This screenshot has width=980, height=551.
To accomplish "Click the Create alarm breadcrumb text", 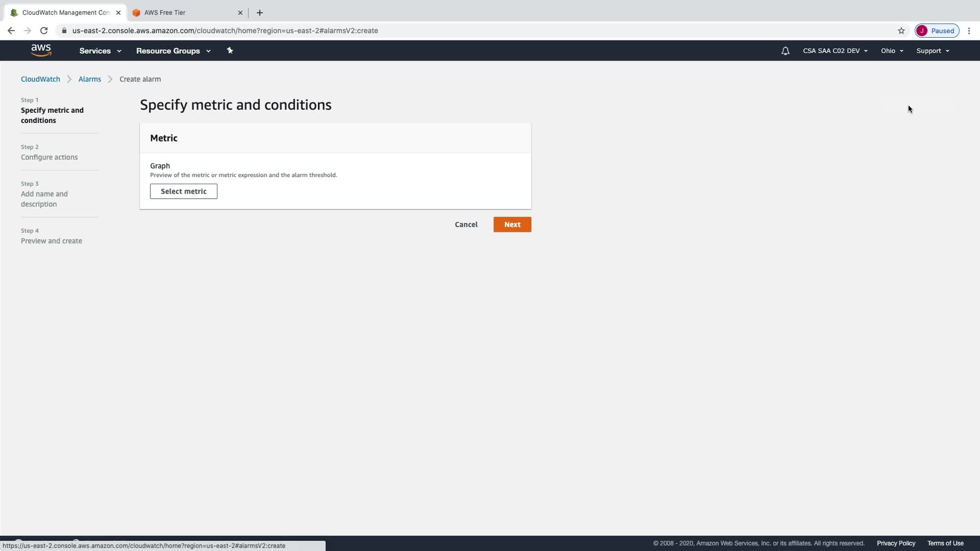I will point(140,79).
